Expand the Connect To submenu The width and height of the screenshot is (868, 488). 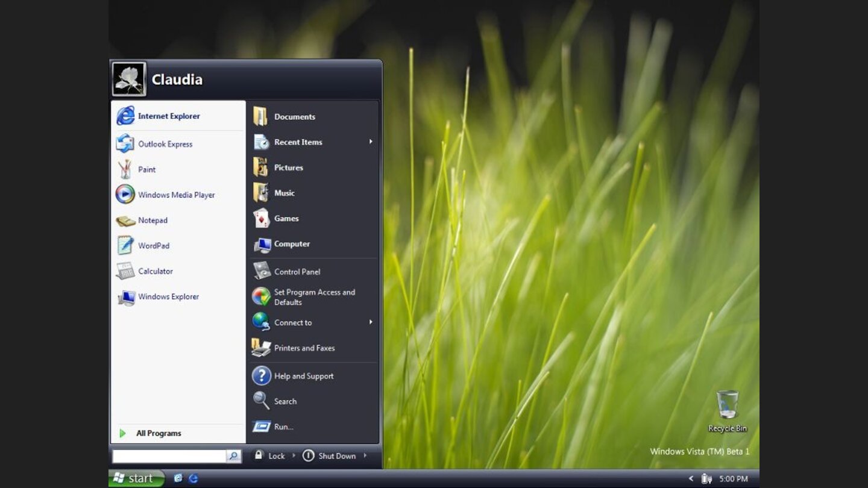[293, 322]
